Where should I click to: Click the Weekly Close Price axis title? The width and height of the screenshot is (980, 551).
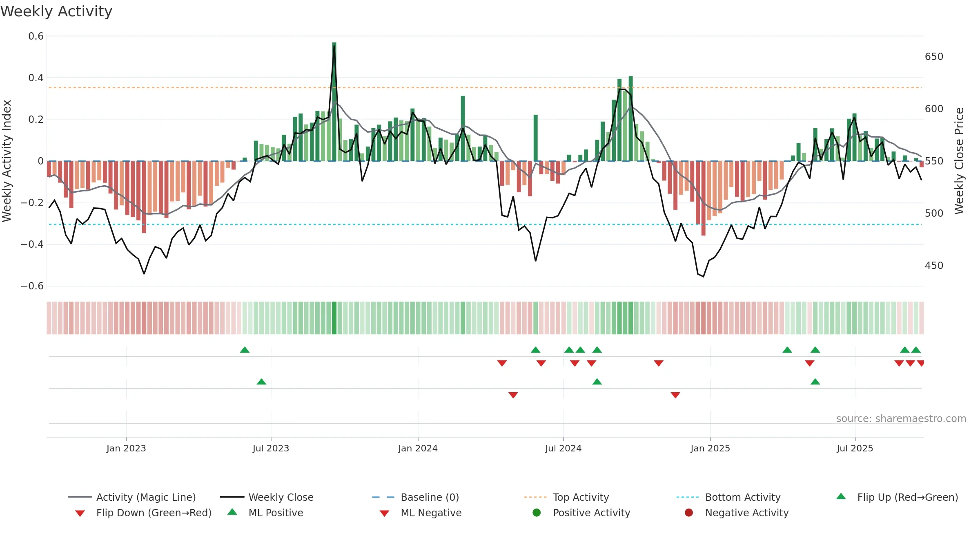pyautogui.click(x=959, y=161)
